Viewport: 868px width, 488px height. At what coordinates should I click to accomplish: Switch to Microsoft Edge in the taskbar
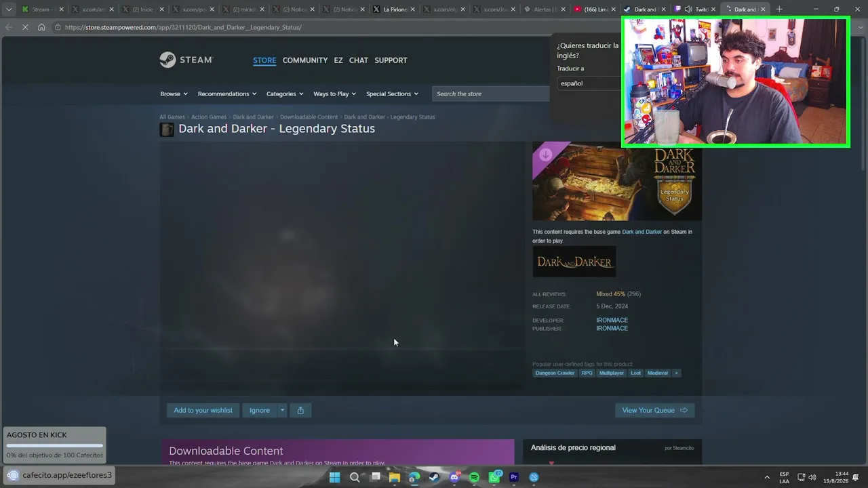coord(414,477)
